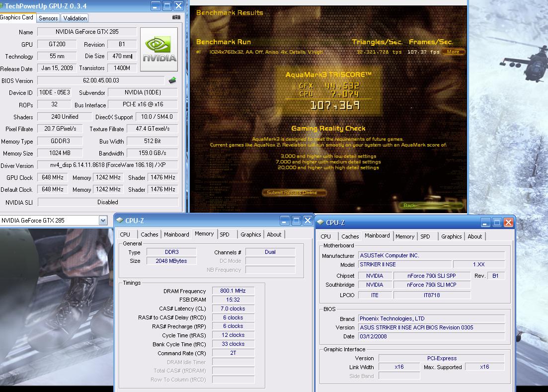548x392 pixels.
Task: Switch to the Sensors tab in GPU-Z
Action: click(x=48, y=18)
